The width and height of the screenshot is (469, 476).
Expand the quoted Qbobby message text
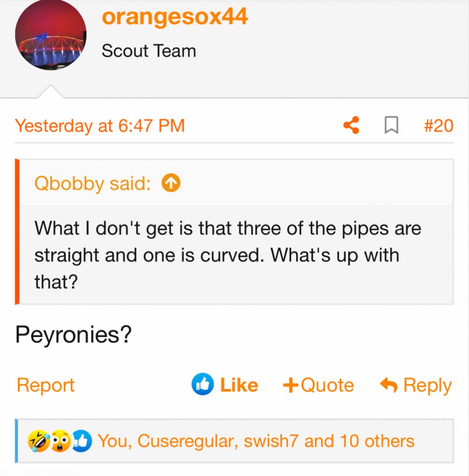227,255
